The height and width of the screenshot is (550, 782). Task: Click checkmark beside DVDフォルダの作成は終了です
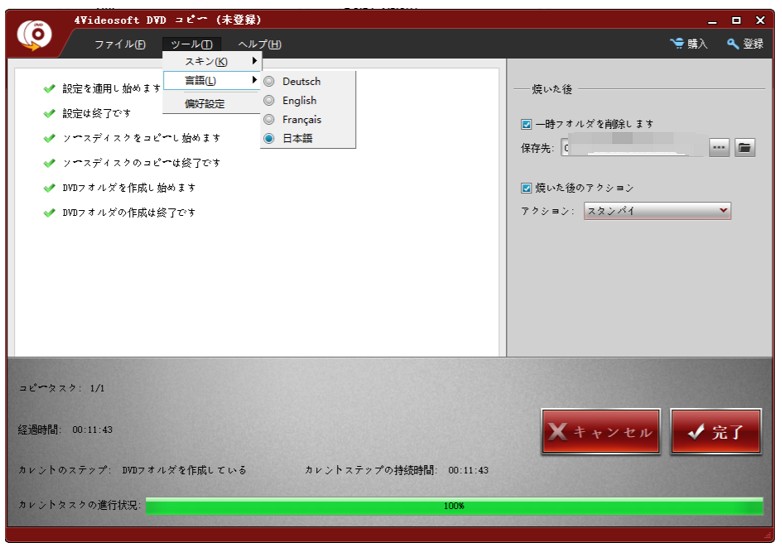click(x=49, y=213)
